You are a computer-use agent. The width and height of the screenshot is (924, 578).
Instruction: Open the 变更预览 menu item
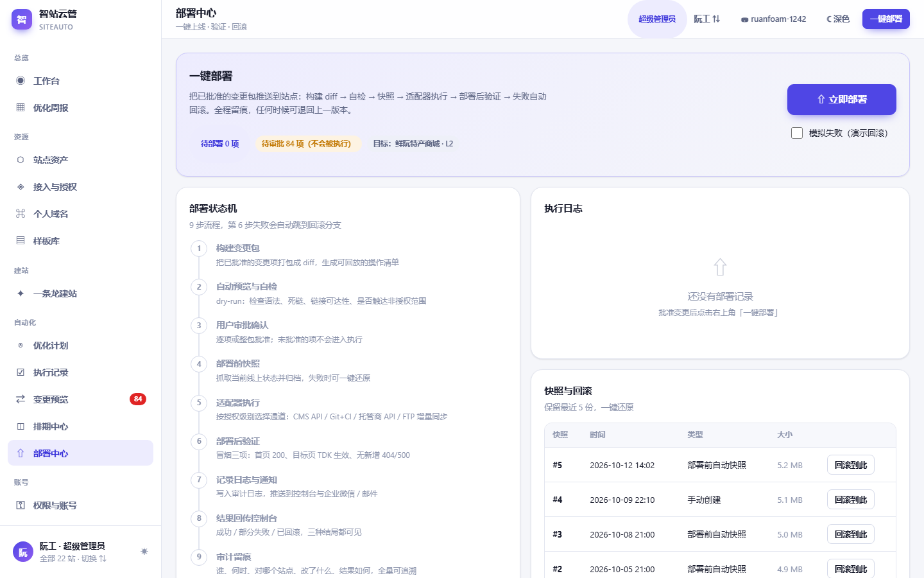pyautogui.click(x=80, y=399)
